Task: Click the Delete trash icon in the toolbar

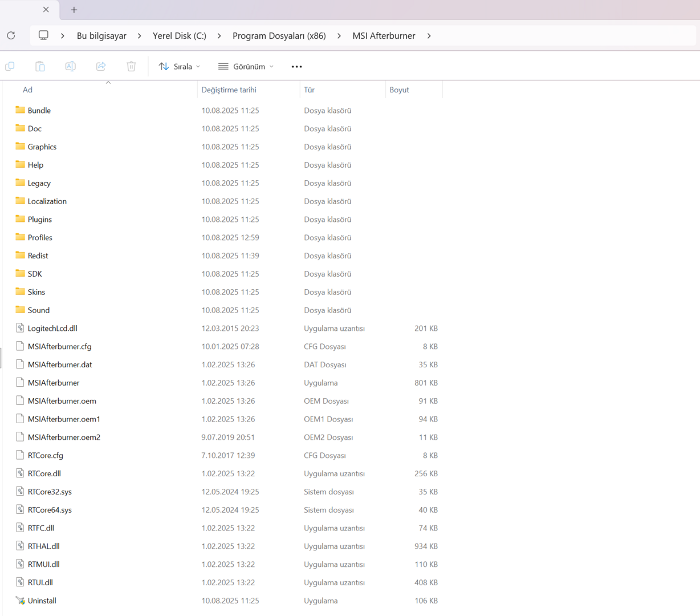Action: coord(131,66)
